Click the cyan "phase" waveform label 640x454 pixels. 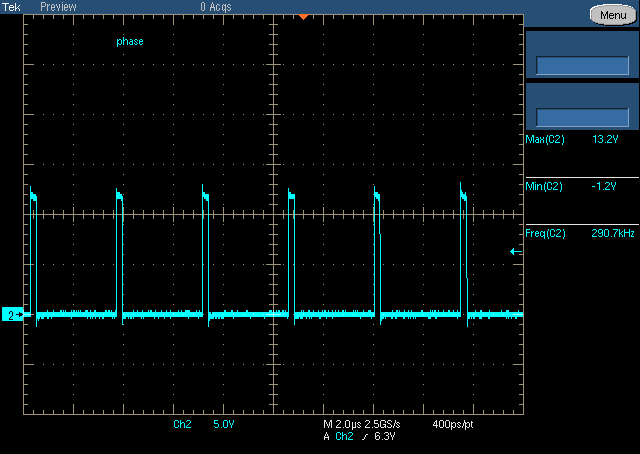click(x=130, y=42)
